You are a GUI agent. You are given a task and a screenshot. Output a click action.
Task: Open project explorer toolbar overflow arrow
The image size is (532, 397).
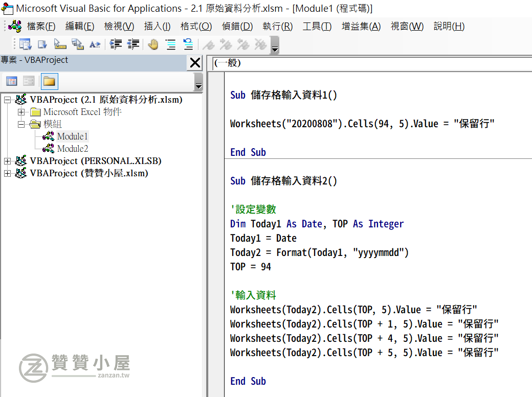pyautogui.click(x=198, y=82)
